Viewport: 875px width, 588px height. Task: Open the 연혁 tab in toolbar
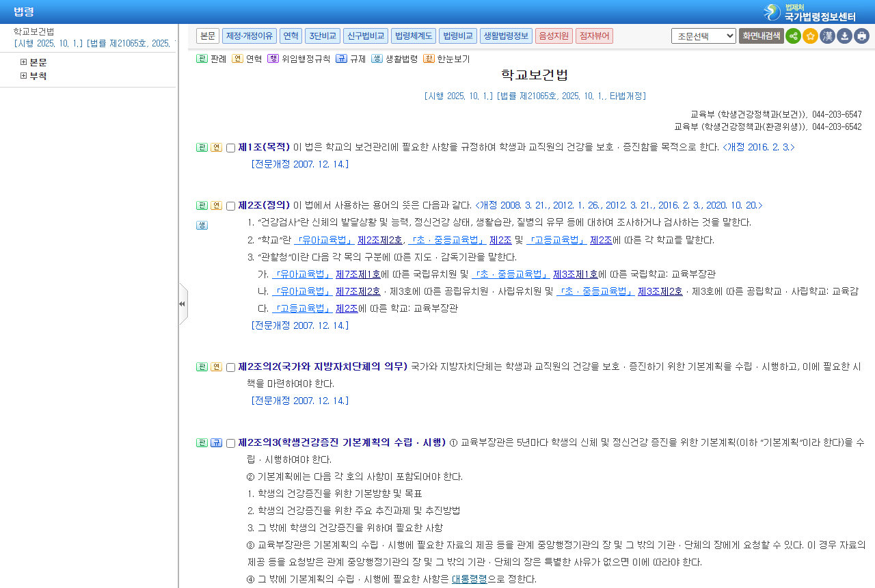(291, 36)
